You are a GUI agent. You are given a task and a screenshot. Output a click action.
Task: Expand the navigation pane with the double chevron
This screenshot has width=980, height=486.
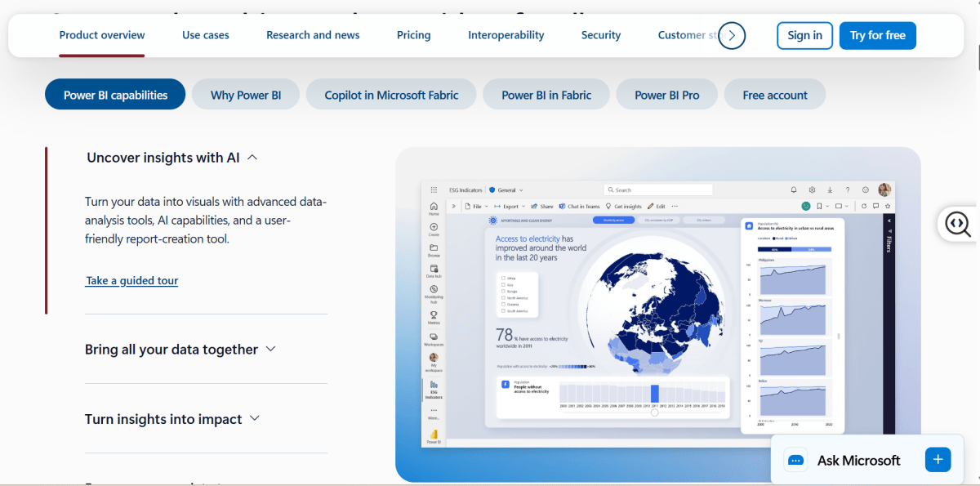(453, 206)
